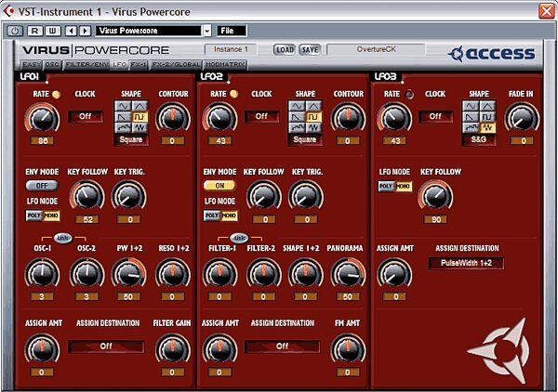Turn on LFO1 ENV MODE switch
Image resolution: width=558 pixels, height=392 pixels.
pos(42,186)
